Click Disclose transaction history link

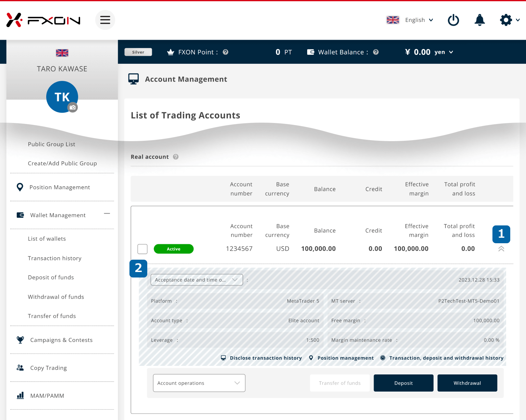click(x=266, y=358)
